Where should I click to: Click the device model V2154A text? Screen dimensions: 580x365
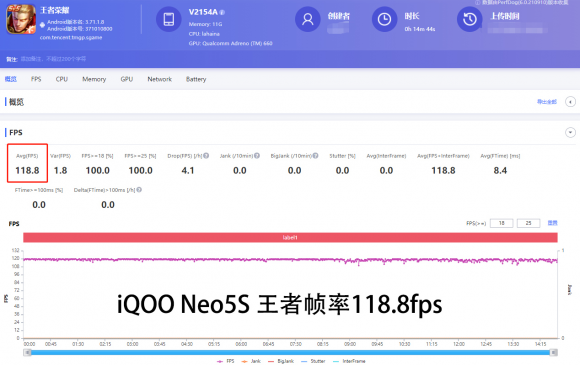(x=203, y=12)
